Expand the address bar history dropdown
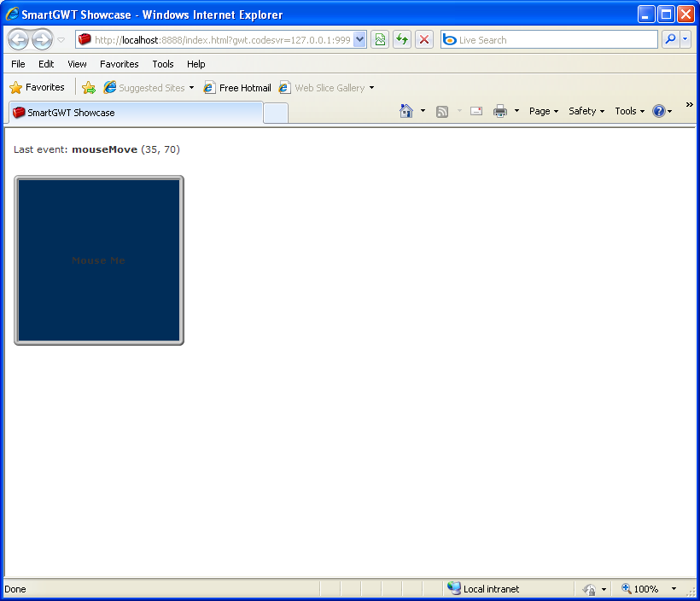Screen dimensions: 700x601 click(x=360, y=40)
